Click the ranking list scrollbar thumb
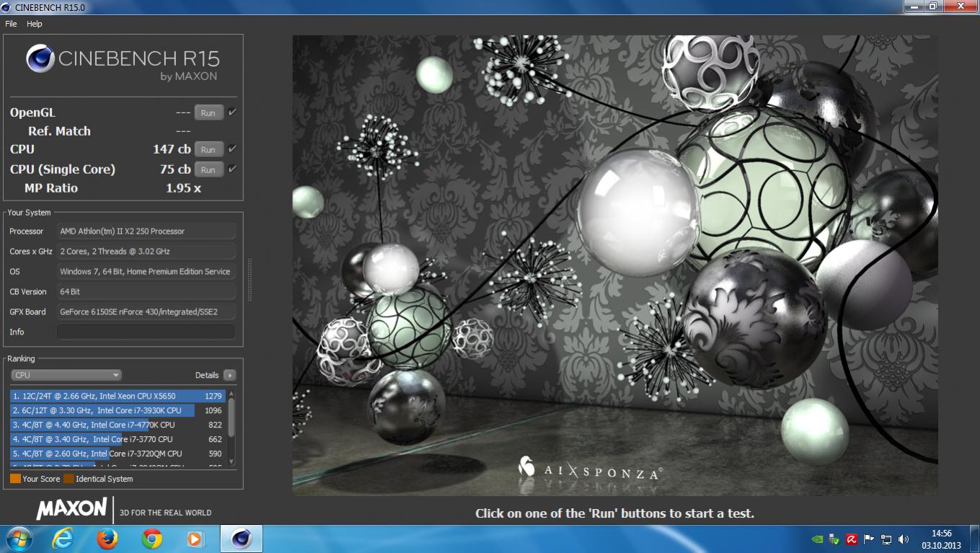This screenshot has height=553, width=980. 231,416
